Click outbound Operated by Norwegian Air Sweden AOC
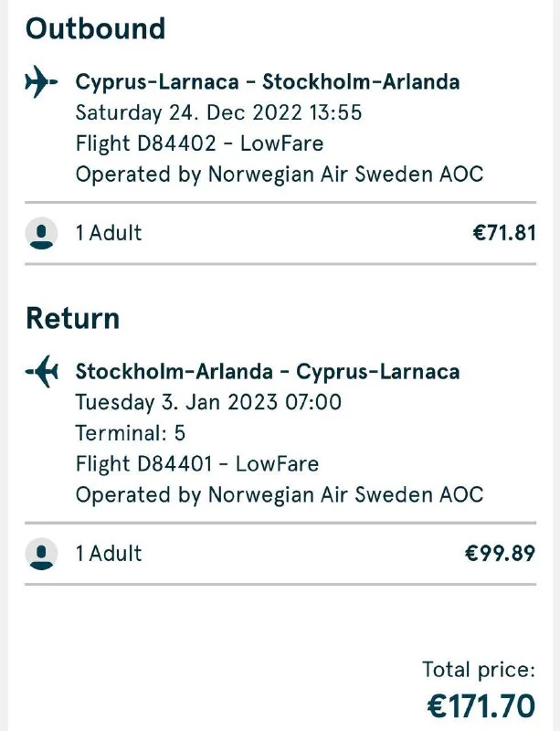The image size is (560, 731). click(x=279, y=174)
